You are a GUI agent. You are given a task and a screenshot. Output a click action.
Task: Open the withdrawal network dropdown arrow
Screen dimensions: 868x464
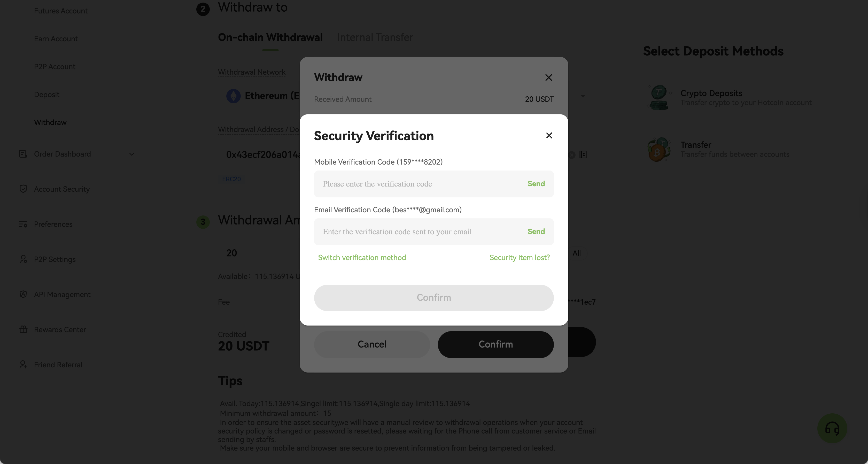583,96
